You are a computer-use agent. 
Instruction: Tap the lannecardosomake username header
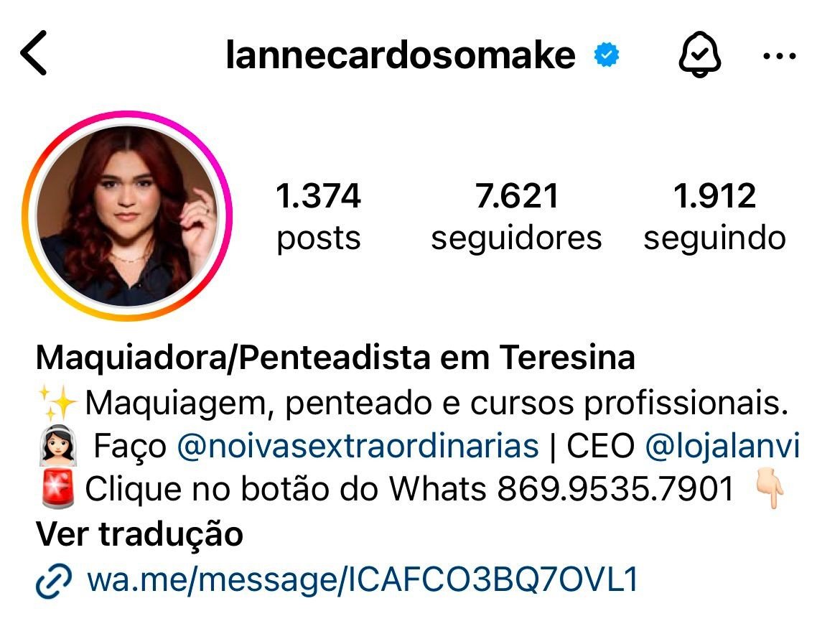[x=401, y=55]
